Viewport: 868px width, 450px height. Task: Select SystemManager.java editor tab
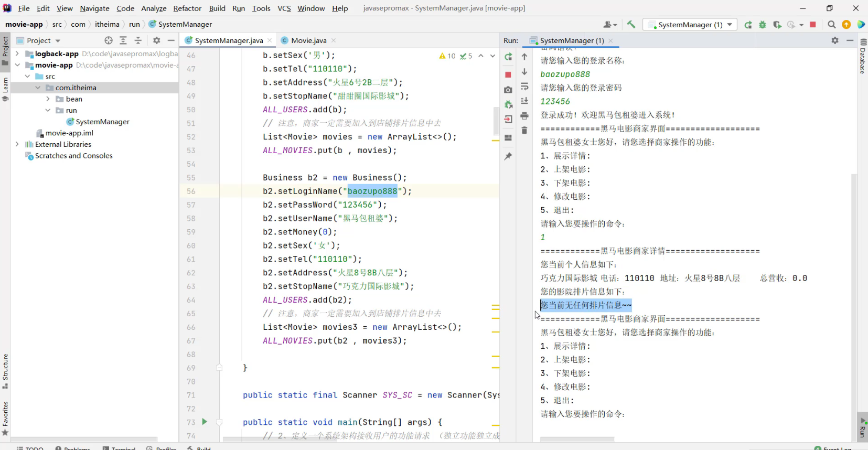[x=229, y=40]
